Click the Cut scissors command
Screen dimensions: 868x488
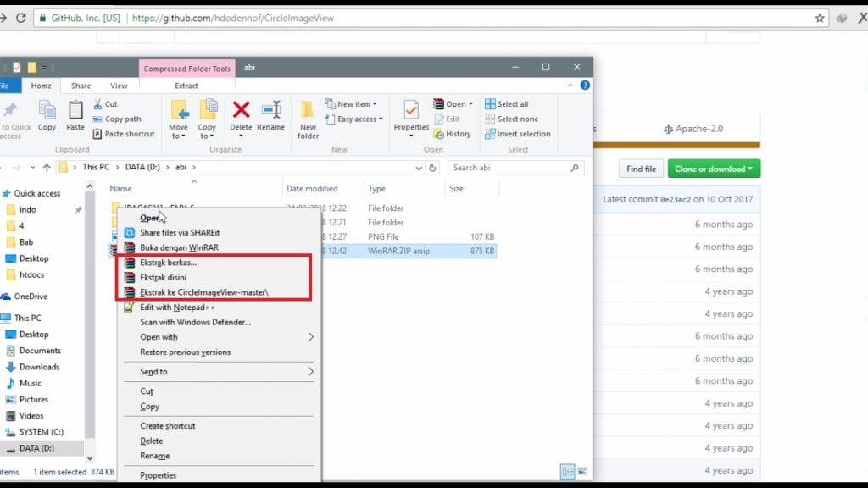point(105,104)
